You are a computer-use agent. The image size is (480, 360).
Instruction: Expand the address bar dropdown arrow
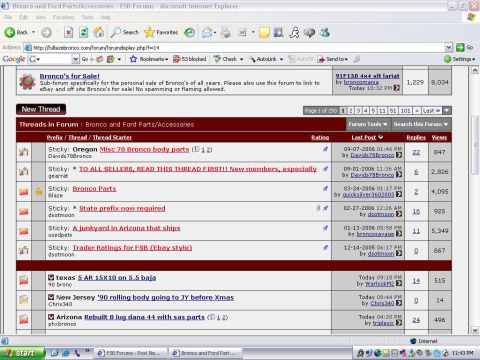(449, 47)
